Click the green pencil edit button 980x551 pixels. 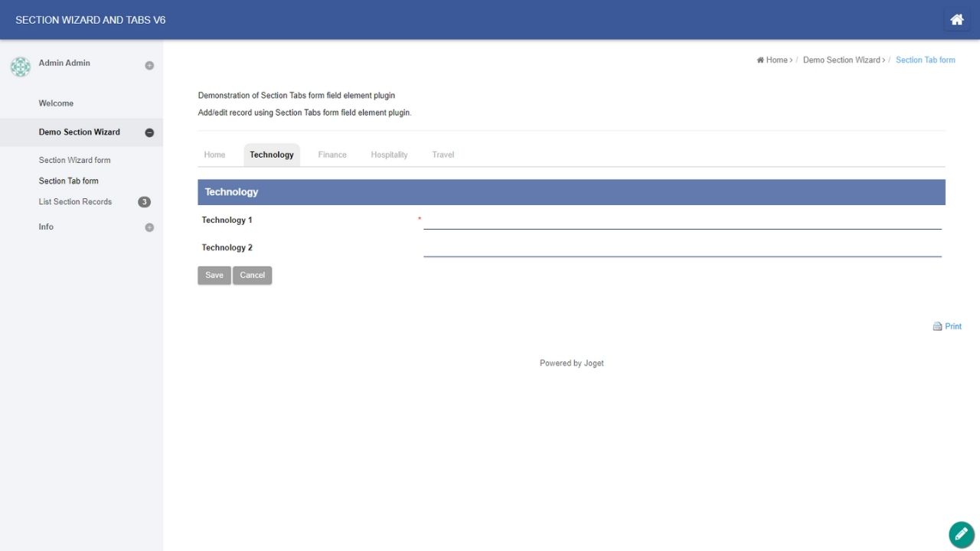pos(961,534)
